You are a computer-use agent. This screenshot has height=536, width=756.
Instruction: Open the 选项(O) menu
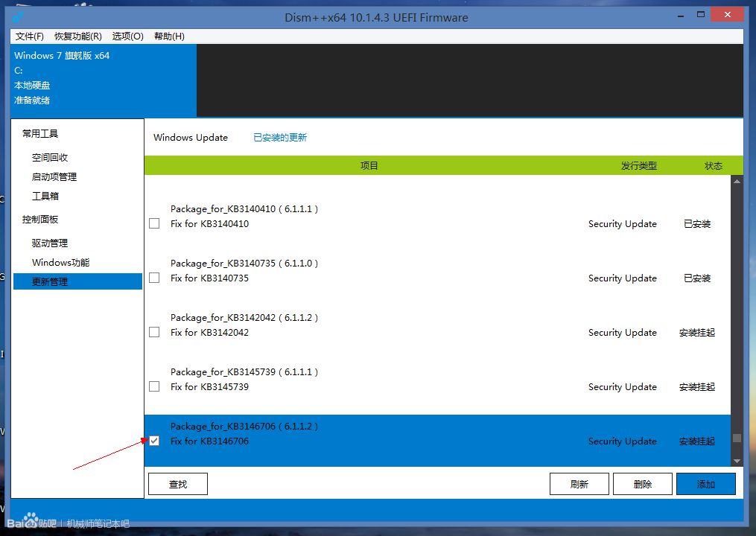[128, 36]
